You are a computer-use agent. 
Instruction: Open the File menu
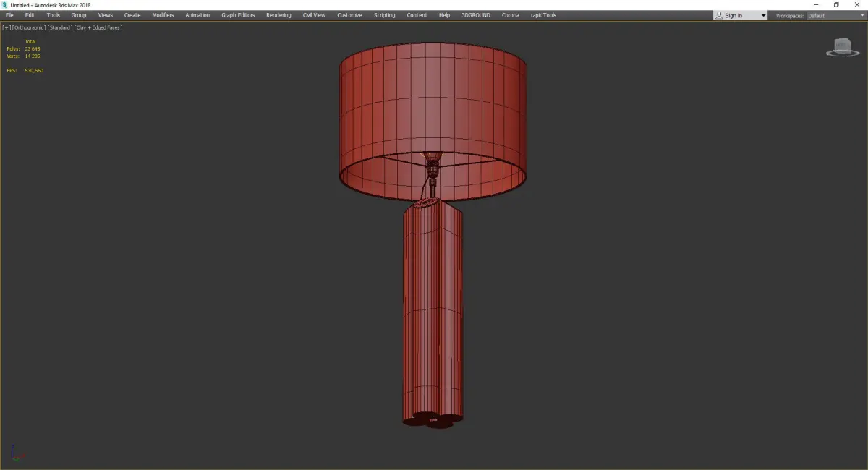tap(9, 15)
